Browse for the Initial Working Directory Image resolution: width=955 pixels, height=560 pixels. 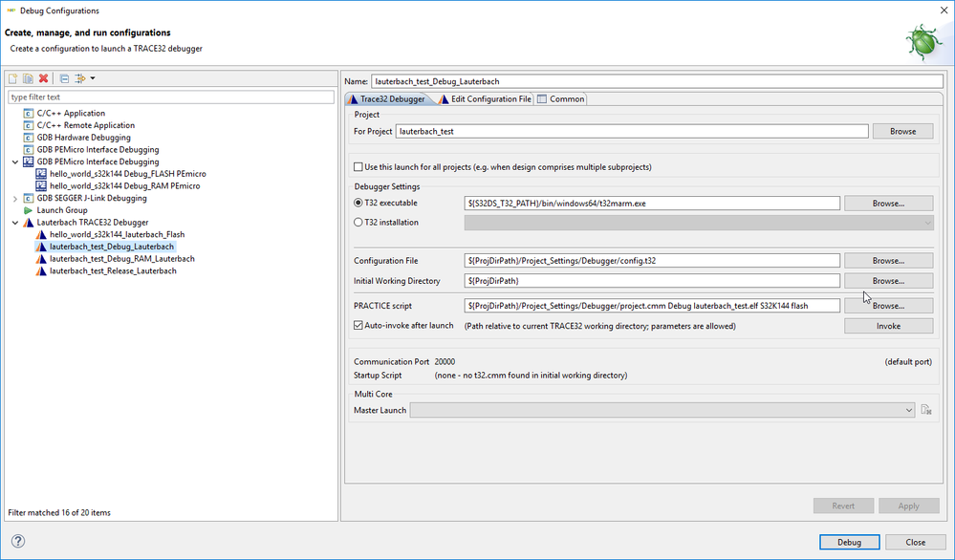pos(888,281)
